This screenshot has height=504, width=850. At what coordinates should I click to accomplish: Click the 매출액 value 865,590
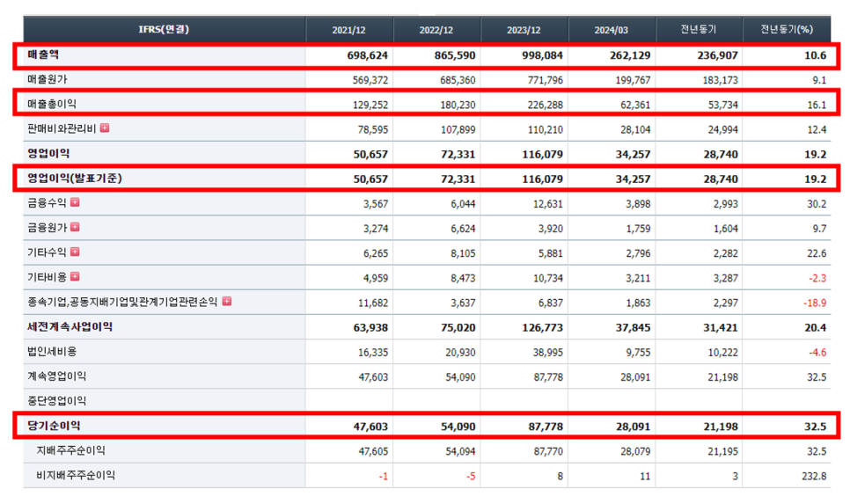[455, 55]
